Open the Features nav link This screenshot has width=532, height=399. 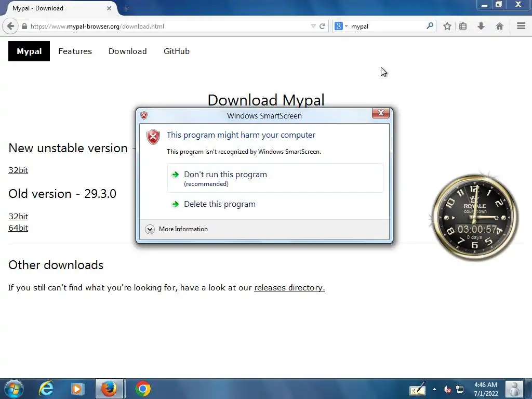click(x=75, y=51)
